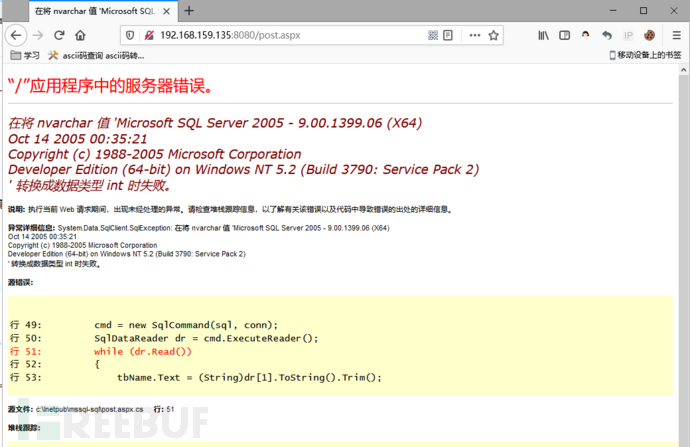Viewport: 690px width, 447px height.
Task: Show the sidebars panel
Action: (564, 35)
